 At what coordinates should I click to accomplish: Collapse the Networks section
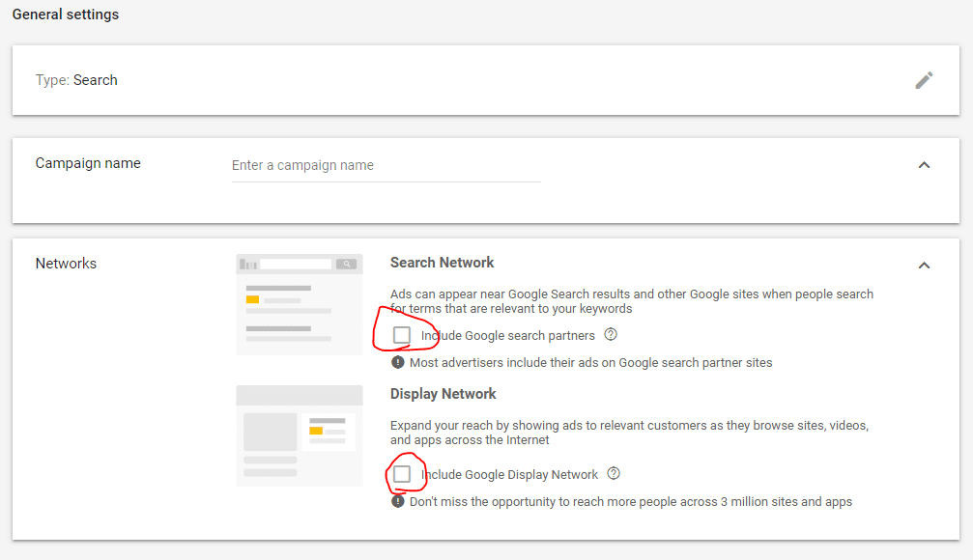(x=924, y=266)
